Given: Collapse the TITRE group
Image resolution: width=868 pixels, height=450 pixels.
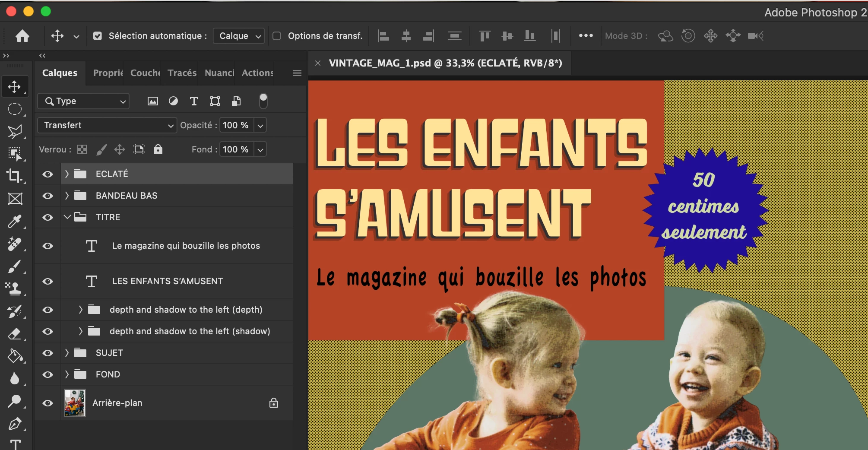Looking at the screenshot, I should coord(67,217).
